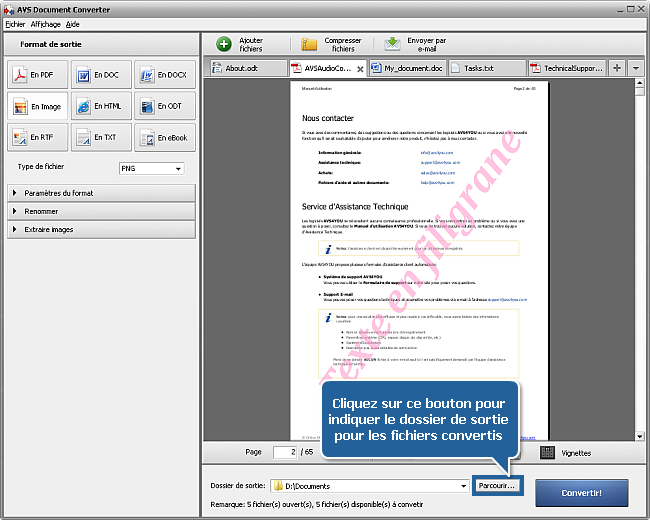Open the Affichage menu
Screen dimensions: 650x520
click(x=46, y=24)
